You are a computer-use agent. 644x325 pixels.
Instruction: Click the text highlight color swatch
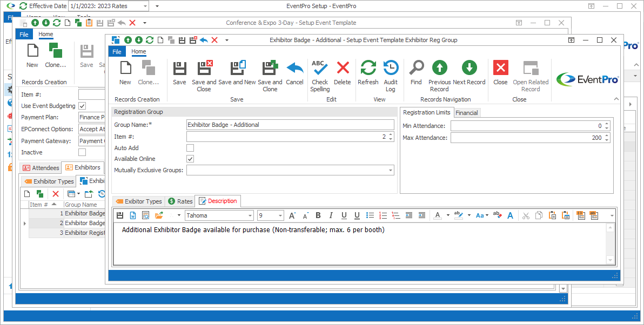(459, 215)
